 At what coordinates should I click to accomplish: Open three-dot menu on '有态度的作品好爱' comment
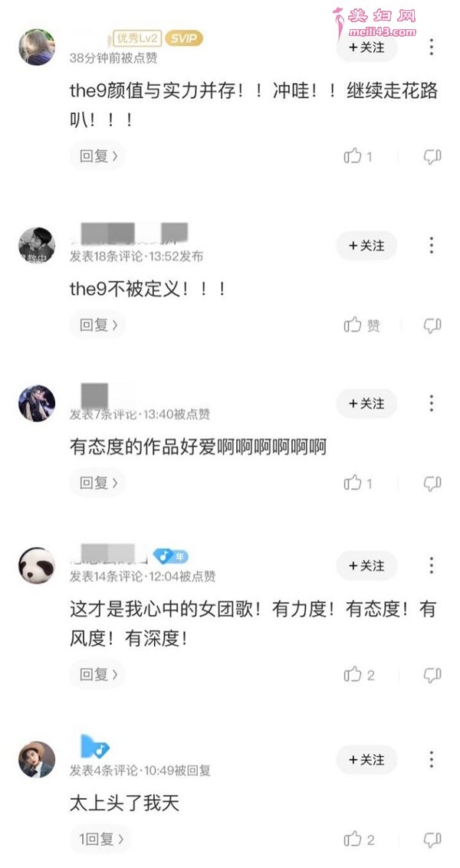[431, 403]
